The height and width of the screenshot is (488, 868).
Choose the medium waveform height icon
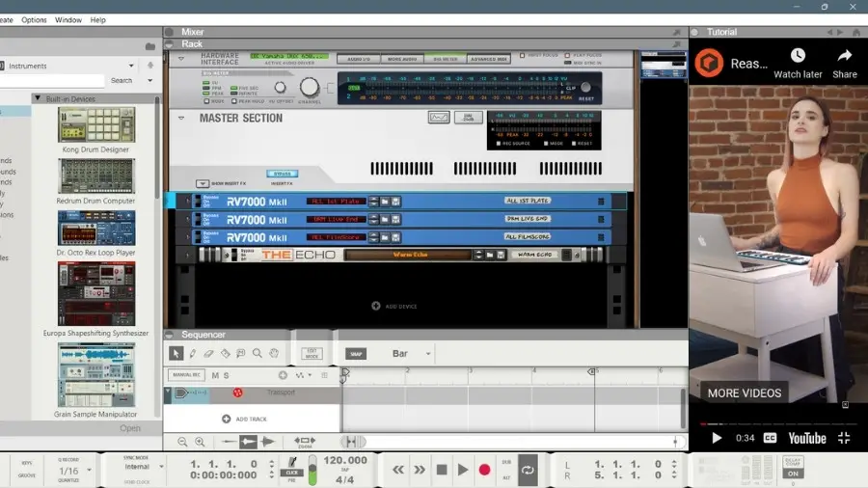(x=248, y=442)
